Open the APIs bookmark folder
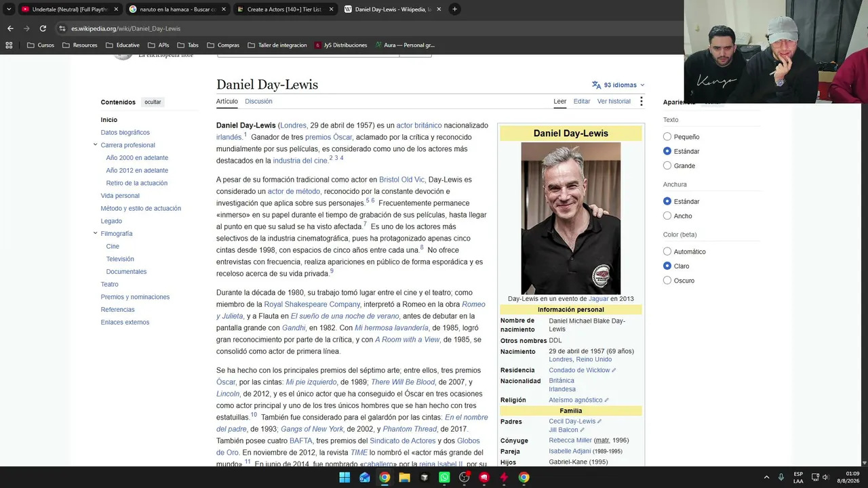 click(x=158, y=45)
